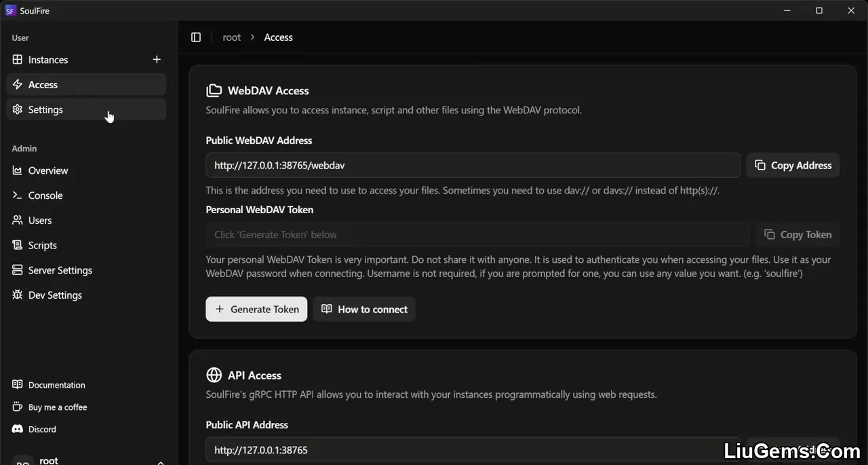This screenshot has height=465, width=868.
Task: Click the WebDAV Access heading
Action: tap(269, 90)
